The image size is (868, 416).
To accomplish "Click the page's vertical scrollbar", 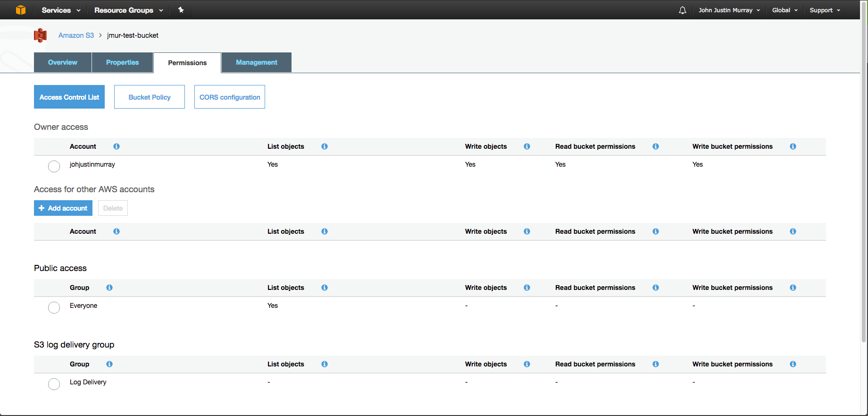I will [x=864, y=189].
